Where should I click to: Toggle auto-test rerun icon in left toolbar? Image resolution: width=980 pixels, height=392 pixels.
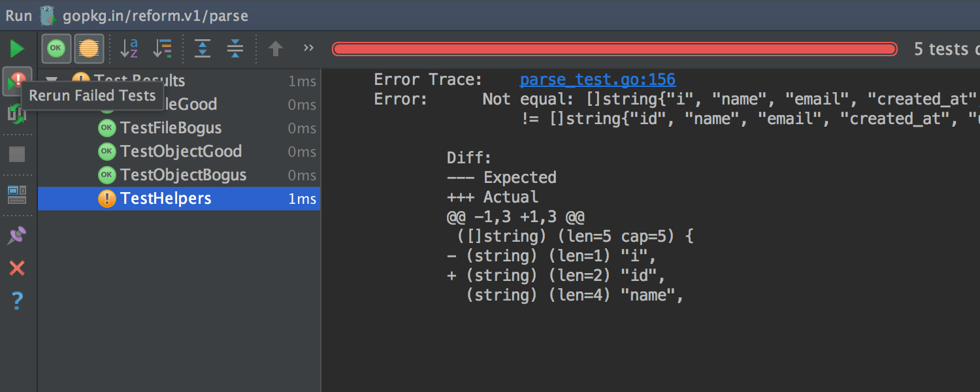pyautogui.click(x=16, y=115)
